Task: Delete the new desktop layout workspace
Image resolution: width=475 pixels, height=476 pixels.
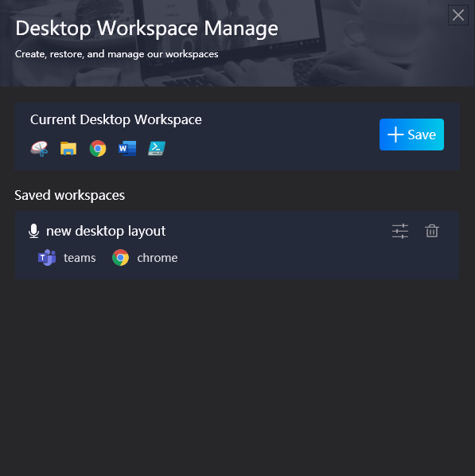Action: (x=431, y=231)
